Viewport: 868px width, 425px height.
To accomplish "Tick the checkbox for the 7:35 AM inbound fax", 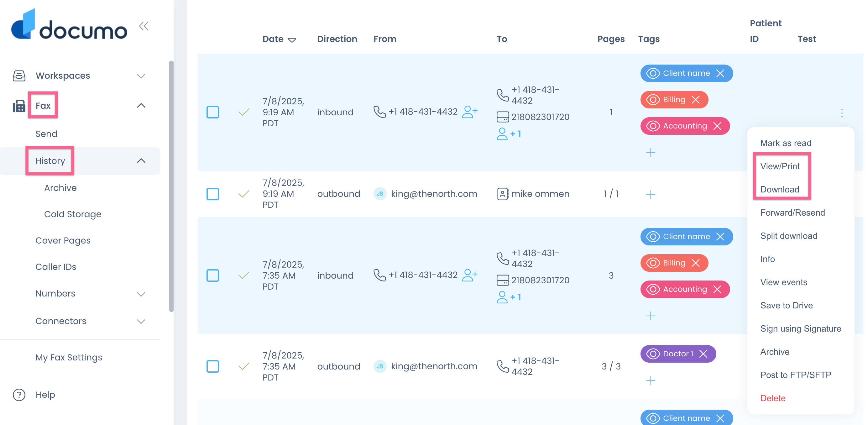I will pos(213,275).
